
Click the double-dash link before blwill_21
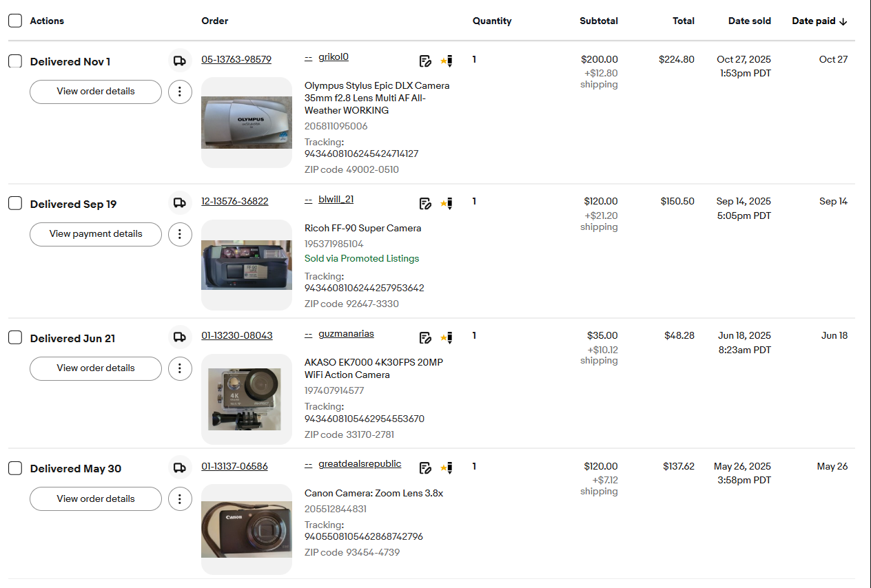click(309, 200)
